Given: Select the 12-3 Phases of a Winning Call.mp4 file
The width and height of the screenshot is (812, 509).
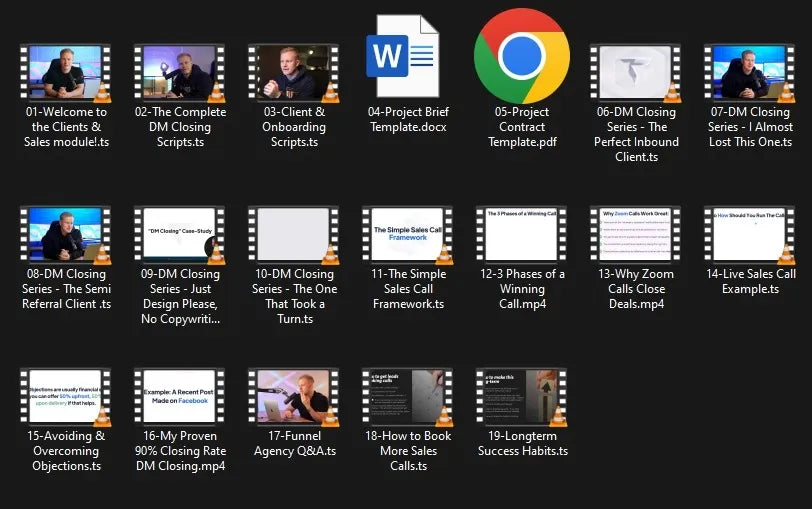Looking at the screenshot, I should coord(521,235).
